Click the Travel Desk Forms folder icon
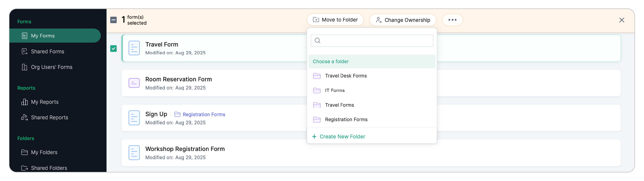Viewport: 644px width, 181px height. [x=317, y=76]
